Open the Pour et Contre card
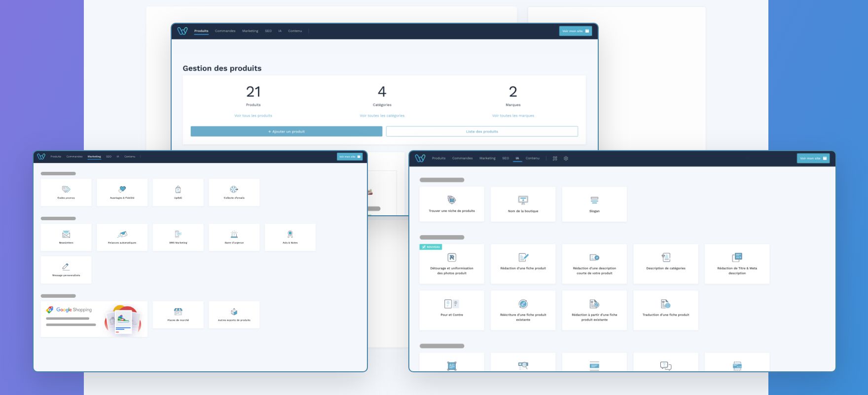 pyautogui.click(x=452, y=311)
